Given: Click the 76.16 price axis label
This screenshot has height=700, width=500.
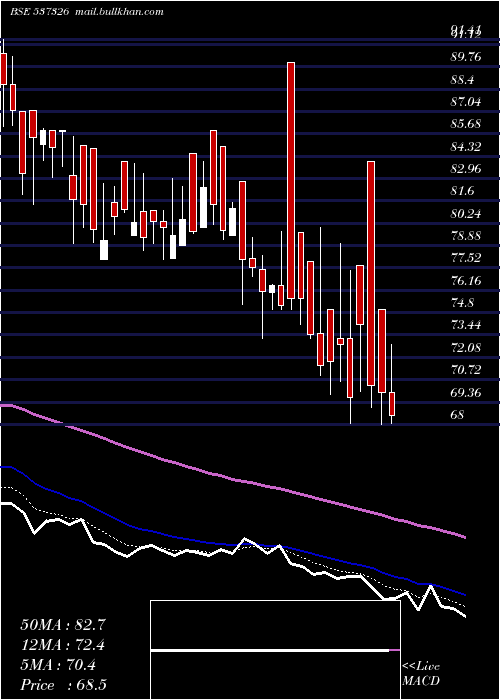Looking at the screenshot, I should pyautogui.click(x=466, y=280).
